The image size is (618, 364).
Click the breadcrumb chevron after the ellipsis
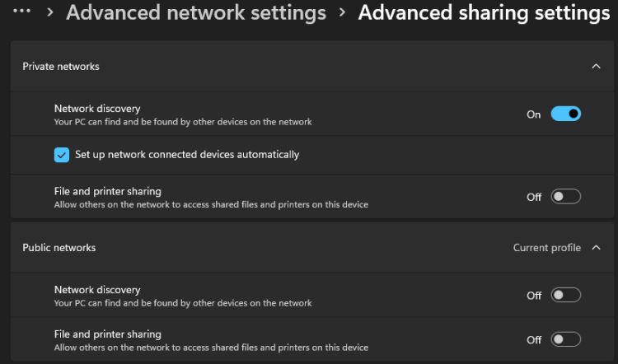(49, 13)
